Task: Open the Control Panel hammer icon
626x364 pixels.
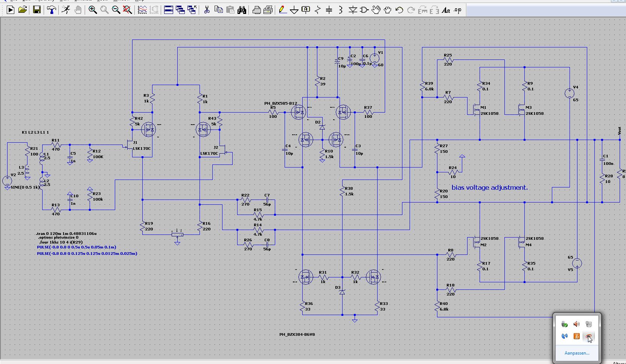Action: pyautogui.click(x=52, y=10)
